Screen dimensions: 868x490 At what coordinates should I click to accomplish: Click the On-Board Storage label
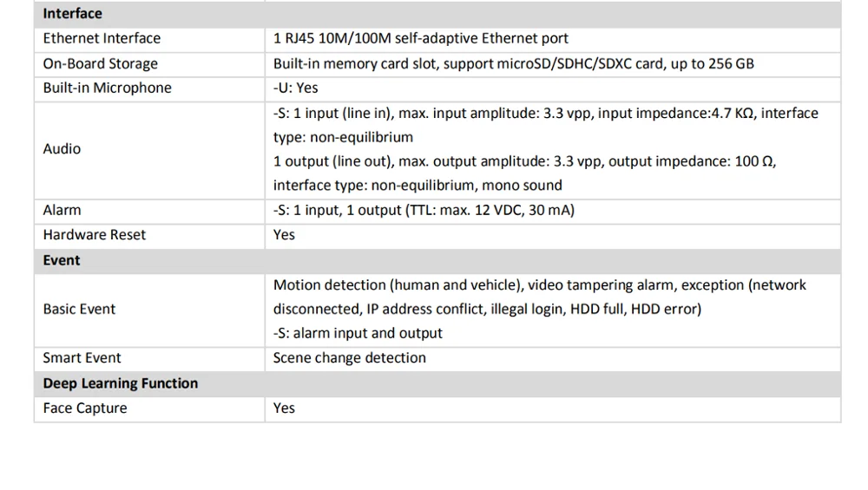[x=100, y=63]
